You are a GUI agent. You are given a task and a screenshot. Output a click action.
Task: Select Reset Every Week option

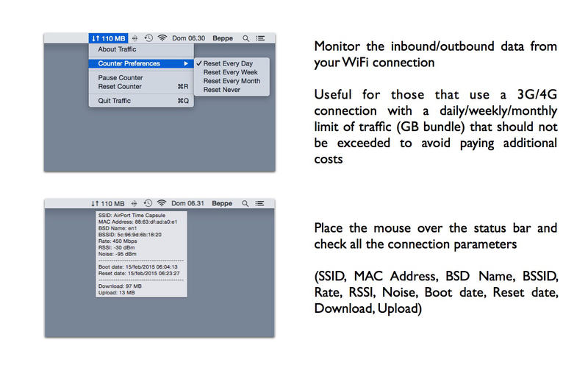[232, 72]
